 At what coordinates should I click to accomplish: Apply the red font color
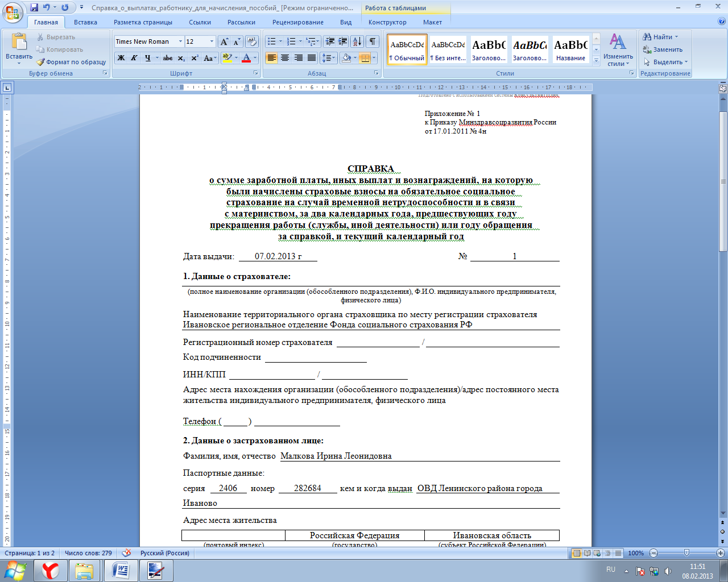(246, 58)
